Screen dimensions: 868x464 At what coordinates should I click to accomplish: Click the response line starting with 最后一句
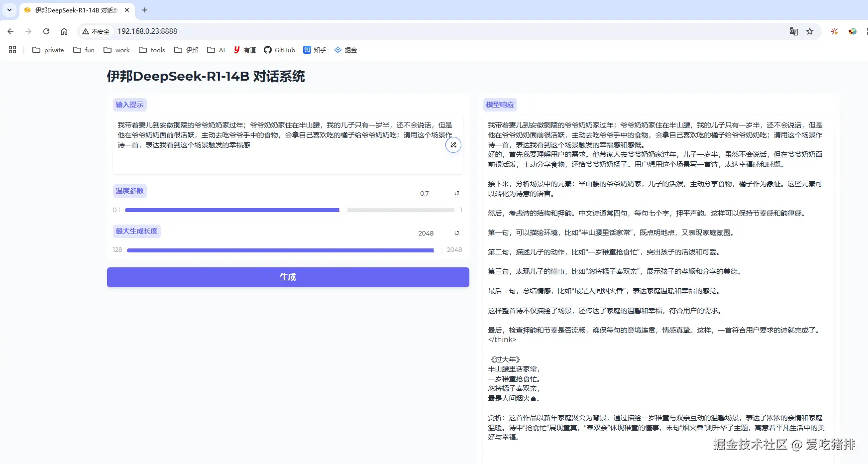point(605,291)
